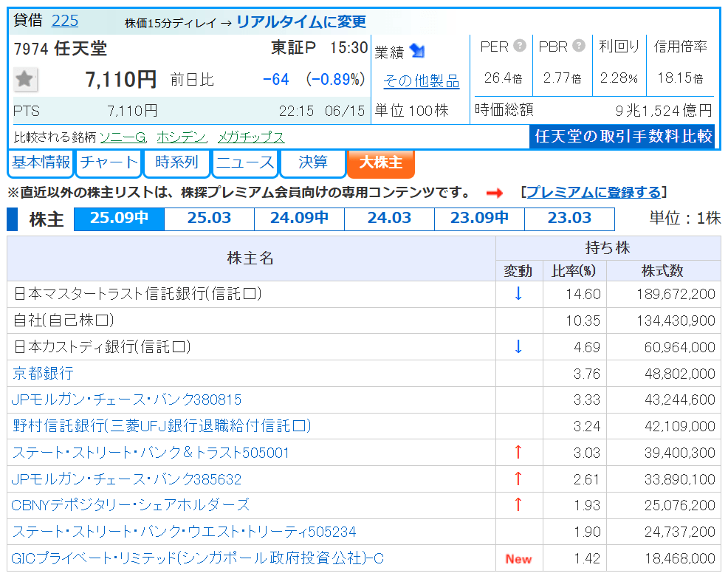Click ratio value 10.35
Screen dimensions: 728x576
[x=583, y=320]
